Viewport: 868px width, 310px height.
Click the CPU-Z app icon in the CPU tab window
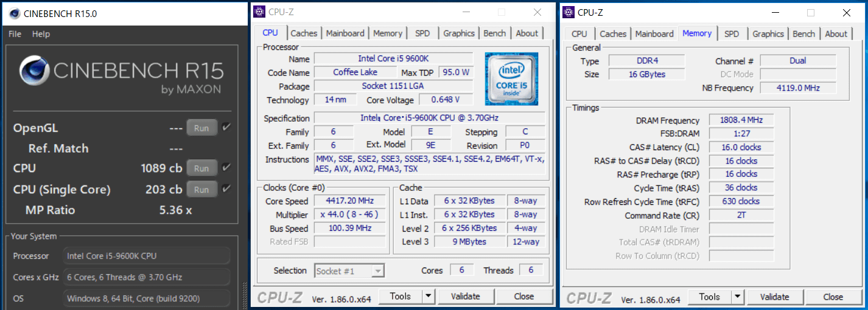click(259, 12)
